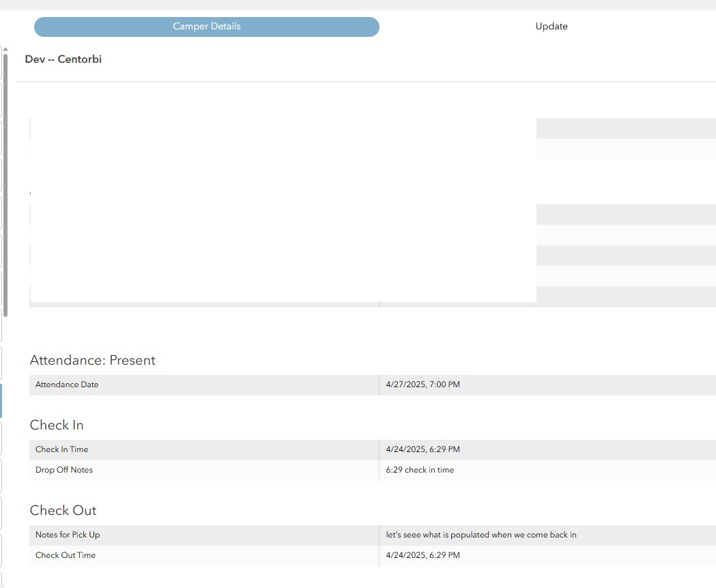The image size is (716, 588).
Task: Select the 4/27/2025, 7:00 PM attendance value
Action: [423, 384]
